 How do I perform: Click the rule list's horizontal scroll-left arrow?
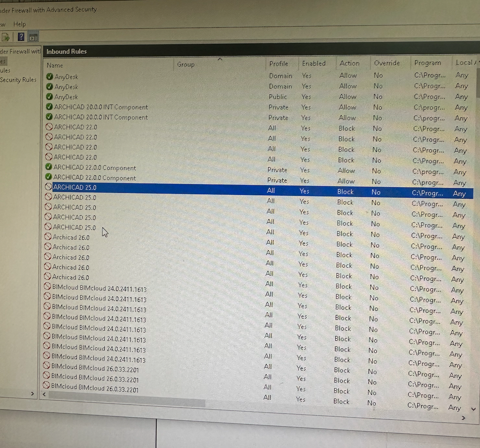[44, 394]
